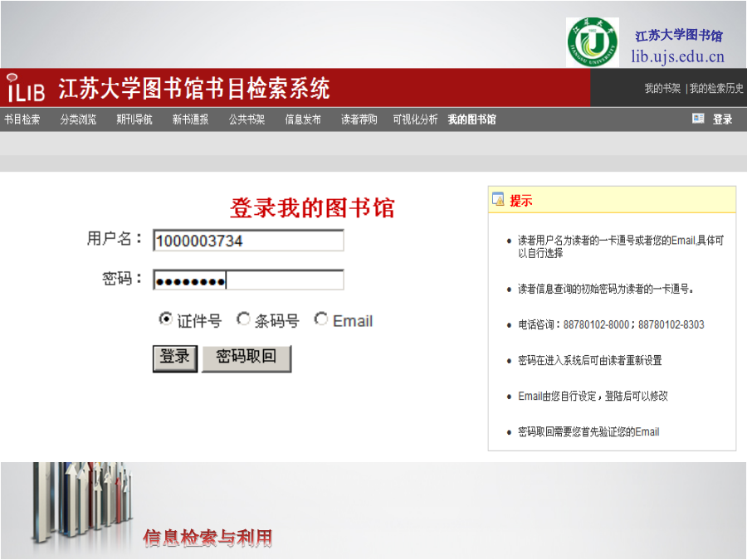The width and height of the screenshot is (747, 560).
Task: Select the 证件号 radio button
Action: click(x=165, y=319)
